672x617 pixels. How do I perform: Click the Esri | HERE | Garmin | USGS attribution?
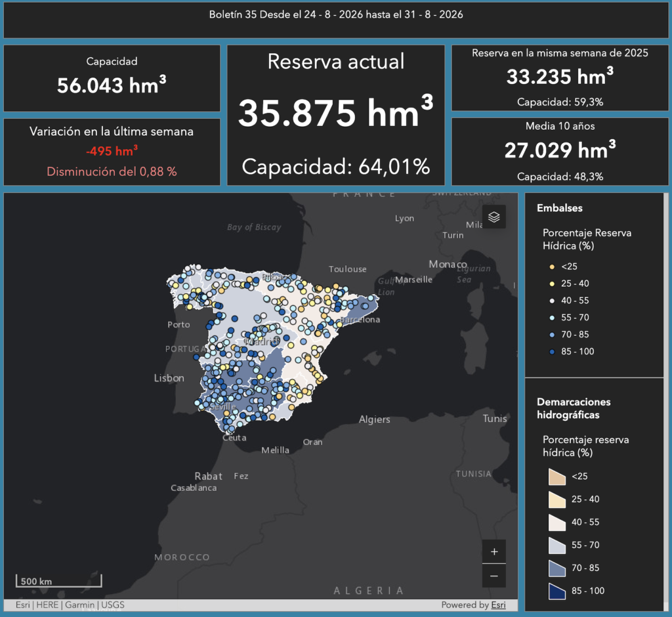[x=70, y=605]
